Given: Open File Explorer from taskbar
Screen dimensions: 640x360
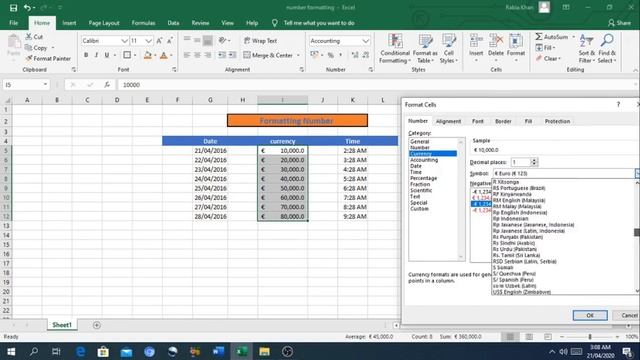Looking at the screenshot, I should (264, 351).
